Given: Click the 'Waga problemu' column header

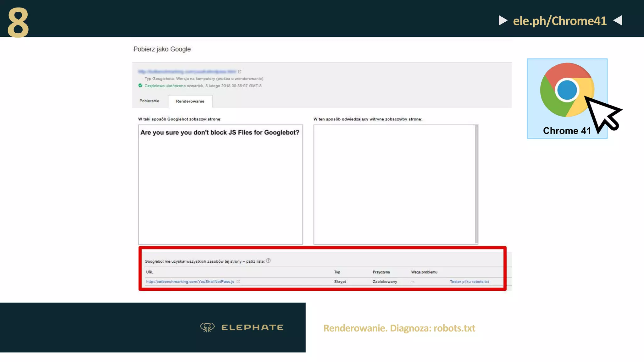Looking at the screenshot, I should tap(424, 272).
